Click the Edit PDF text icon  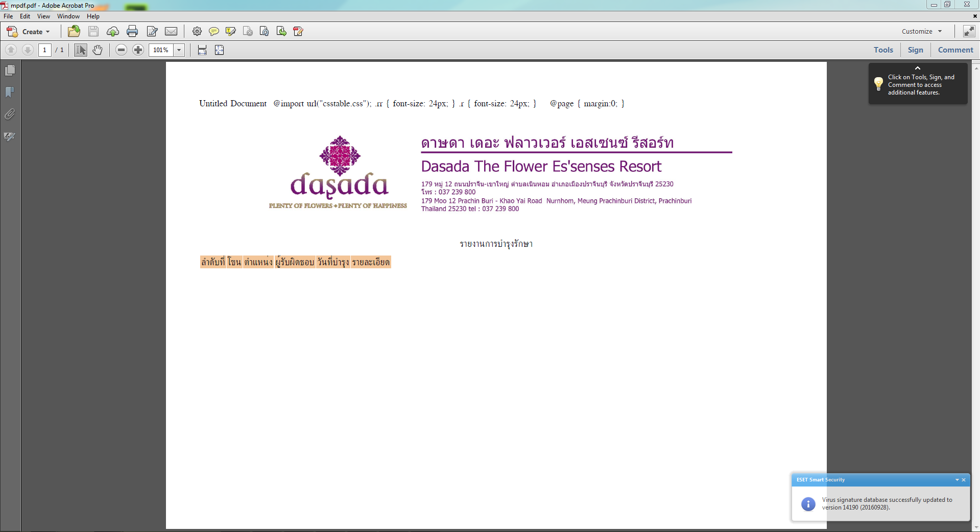298,32
